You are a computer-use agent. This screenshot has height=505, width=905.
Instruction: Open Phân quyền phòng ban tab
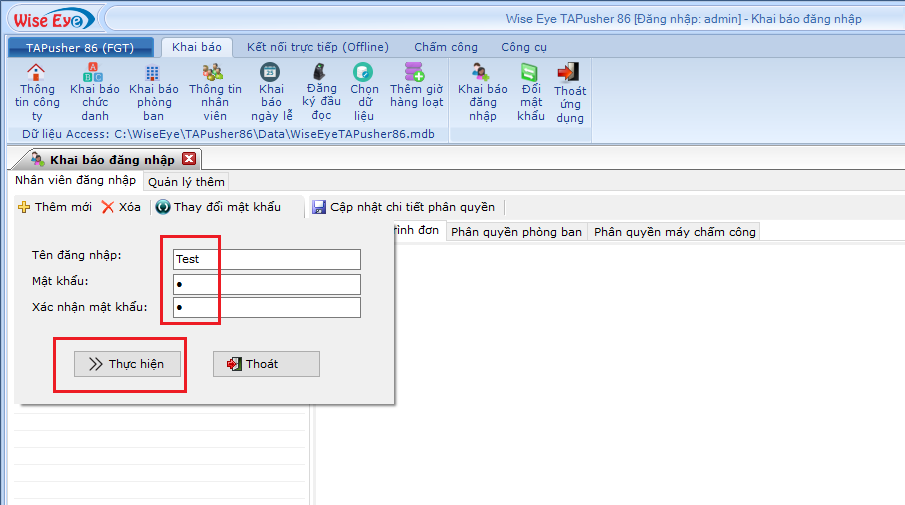[516, 232]
